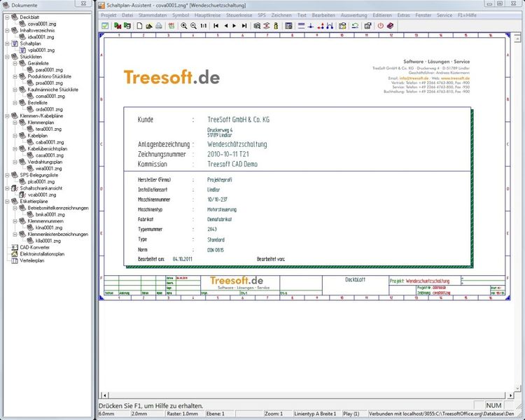Collapse the Stücklisten tree node
This screenshot has width=525, height=420.
point(7,57)
